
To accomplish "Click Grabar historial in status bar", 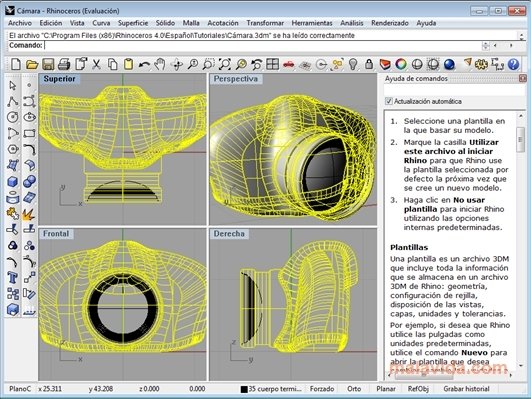I will pos(466,389).
